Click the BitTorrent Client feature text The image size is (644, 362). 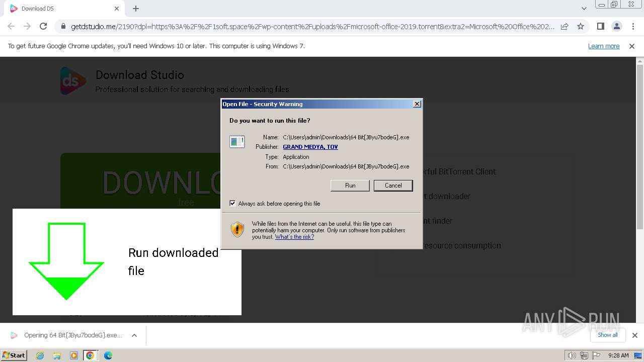[460, 171]
